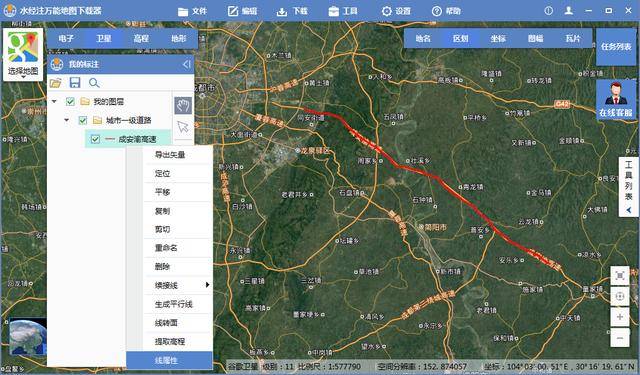Open the 编辑 menu
This screenshot has height=375, width=640.
pos(242,11)
